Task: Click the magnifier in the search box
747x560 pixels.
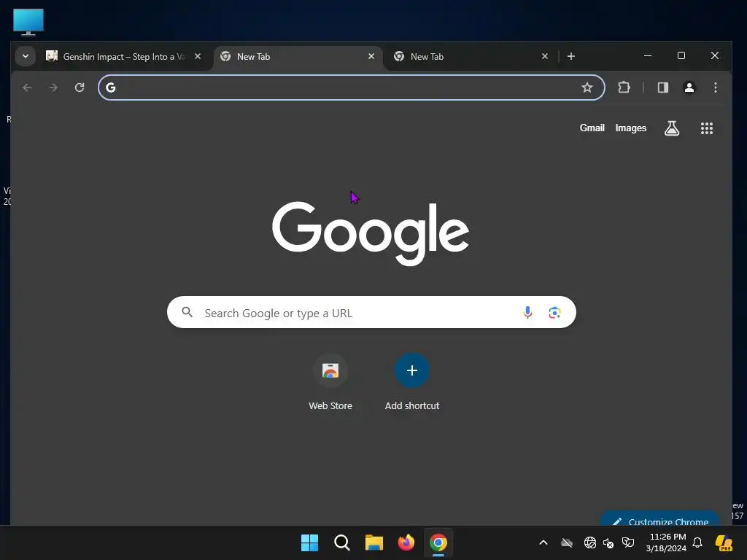Action: [187, 312]
